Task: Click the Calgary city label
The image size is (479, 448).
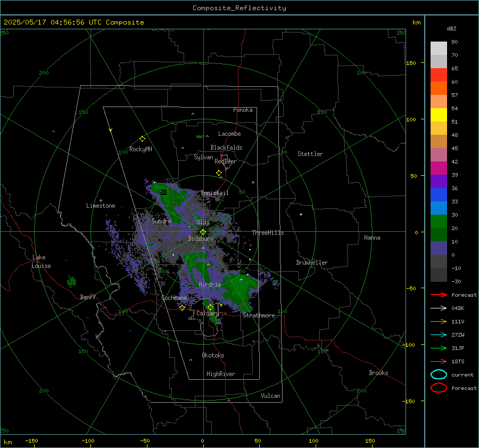Action: [208, 313]
